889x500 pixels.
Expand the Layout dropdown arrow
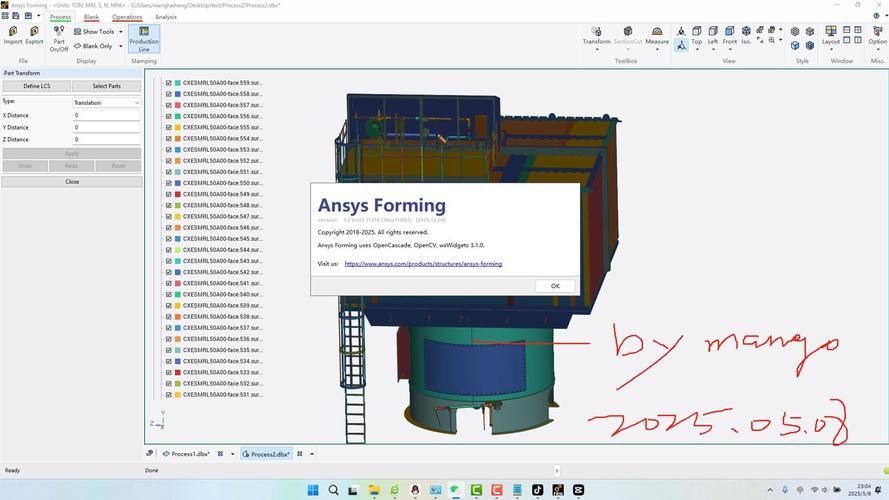coord(831,49)
